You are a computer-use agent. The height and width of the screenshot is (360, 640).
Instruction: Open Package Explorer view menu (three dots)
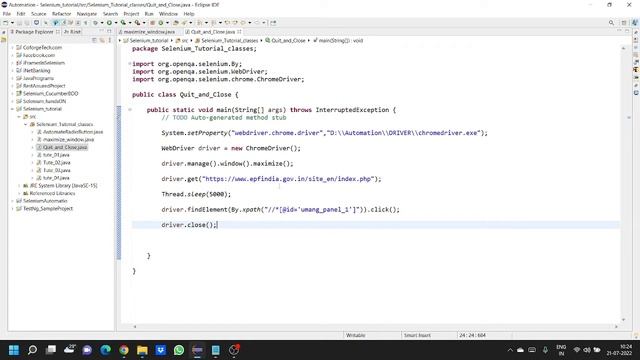(109, 40)
